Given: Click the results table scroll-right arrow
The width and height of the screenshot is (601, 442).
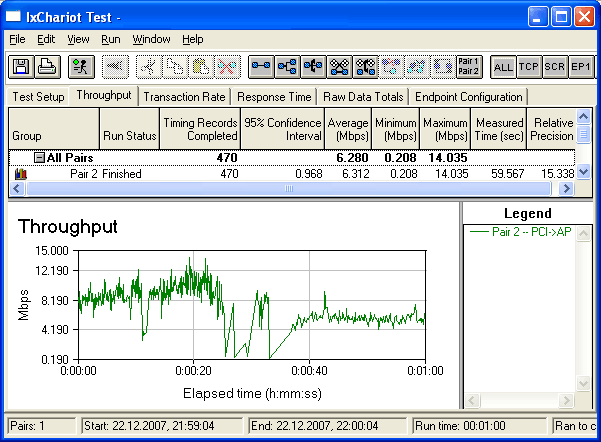Looking at the screenshot, I should [x=567, y=189].
